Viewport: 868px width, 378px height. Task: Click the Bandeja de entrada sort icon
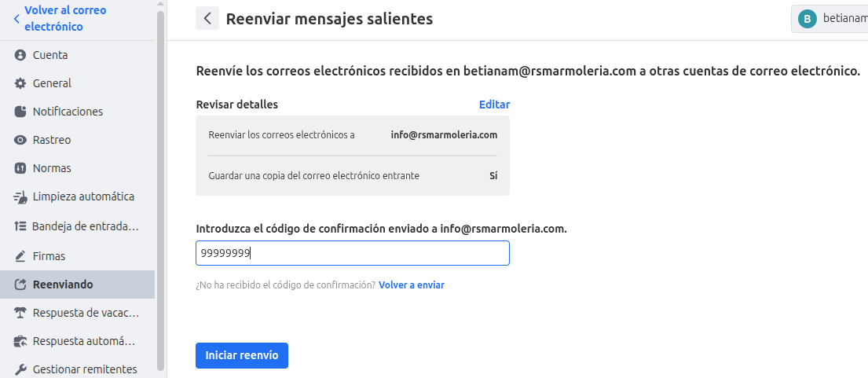[x=21, y=226]
